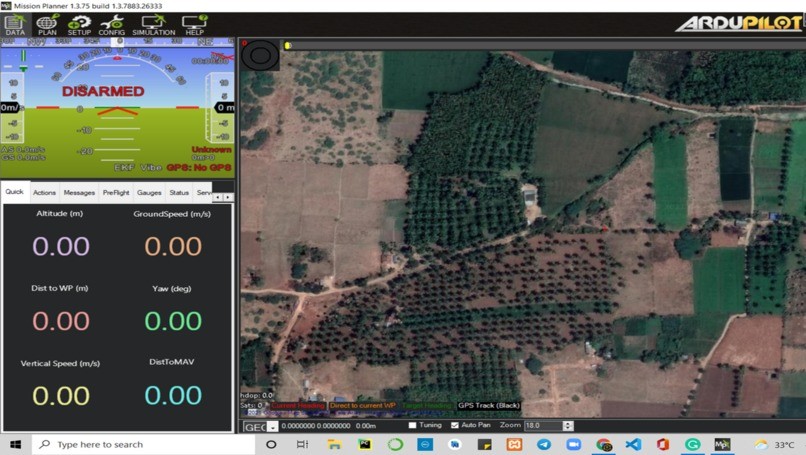
Task: Open Telegram from taskbar
Action: click(544, 444)
